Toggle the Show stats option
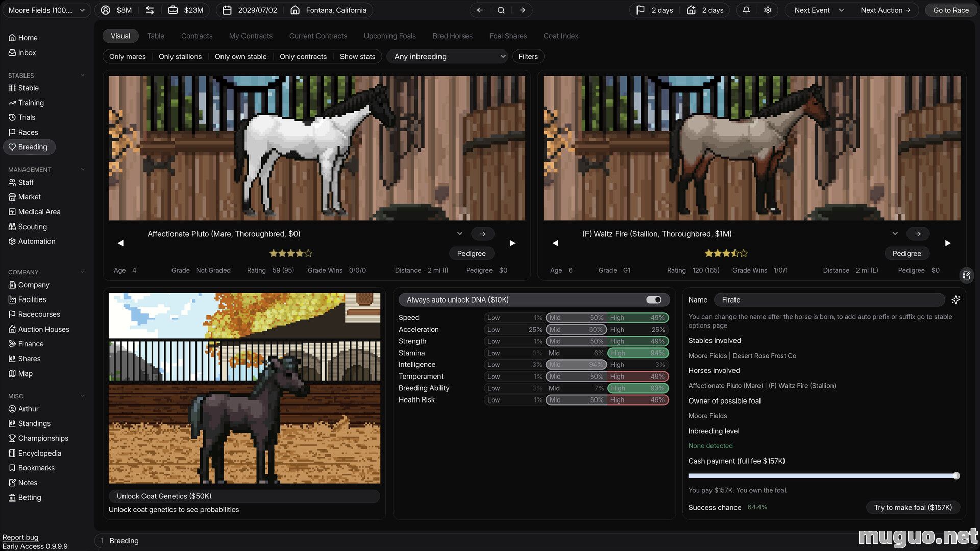Image resolution: width=980 pixels, height=551 pixels. click(x=357, y=57)
